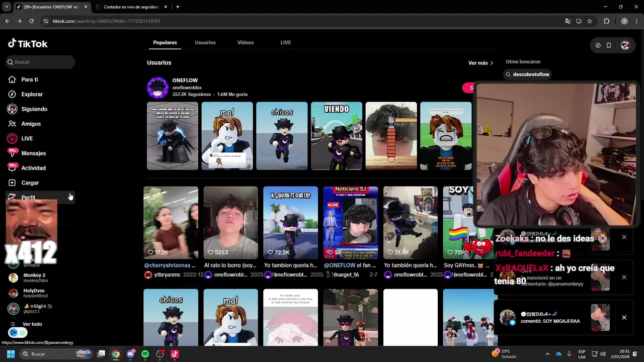This screenshot has height=362, width=644.
Task: Open the profile avatar menu top right
Action: click(625, 45)
